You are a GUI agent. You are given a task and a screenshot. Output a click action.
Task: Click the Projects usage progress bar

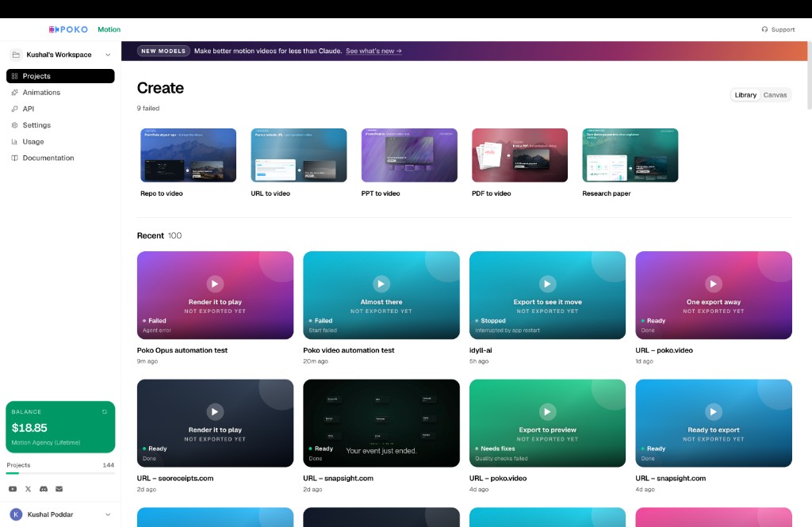click(x=60, y=473)
